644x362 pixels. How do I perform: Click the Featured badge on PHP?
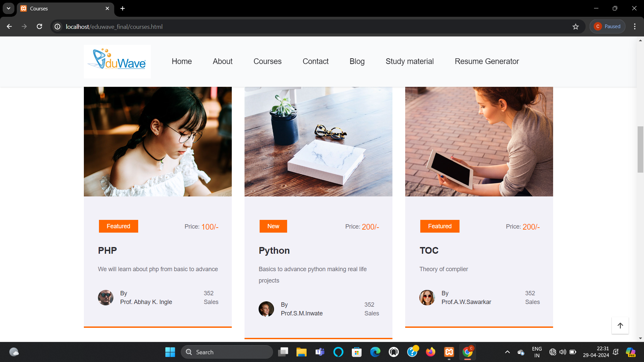click(118, 226)
